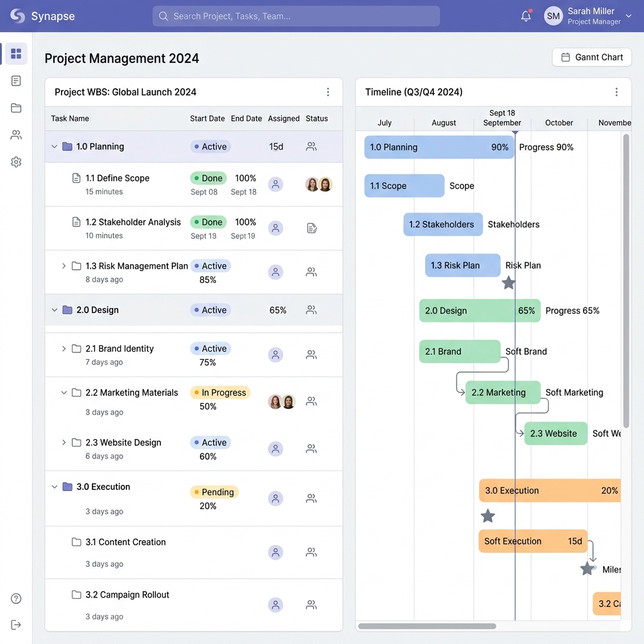Open the dashboard grid icon in sidebar
This screenshot has height=644, width=644.
[16, 53]
